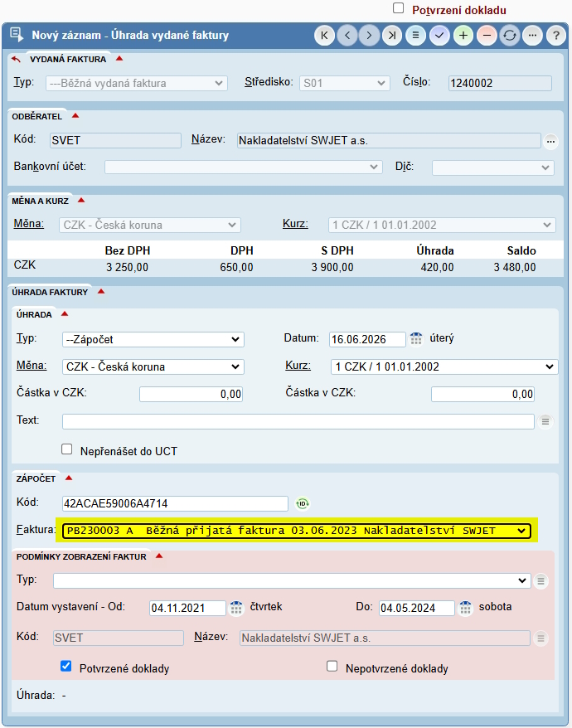Go to last record in toolbar
The image size is (572, 728).
[392, 36]
